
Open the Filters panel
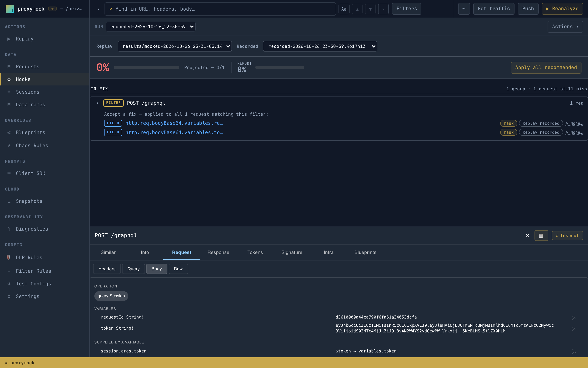coord(406,9)
